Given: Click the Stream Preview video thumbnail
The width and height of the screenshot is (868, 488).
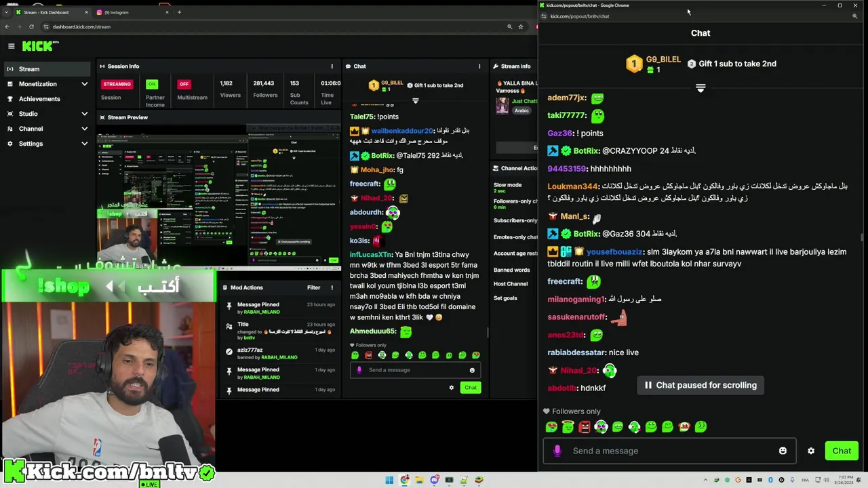Looking at the screenshot, I should coord(218,197).
